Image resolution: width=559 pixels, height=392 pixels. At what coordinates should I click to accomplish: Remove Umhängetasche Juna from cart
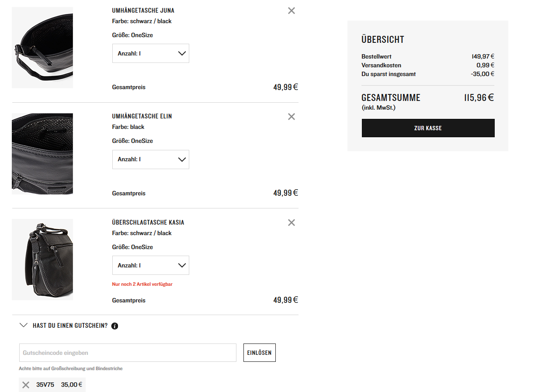[x=292, y=10]
